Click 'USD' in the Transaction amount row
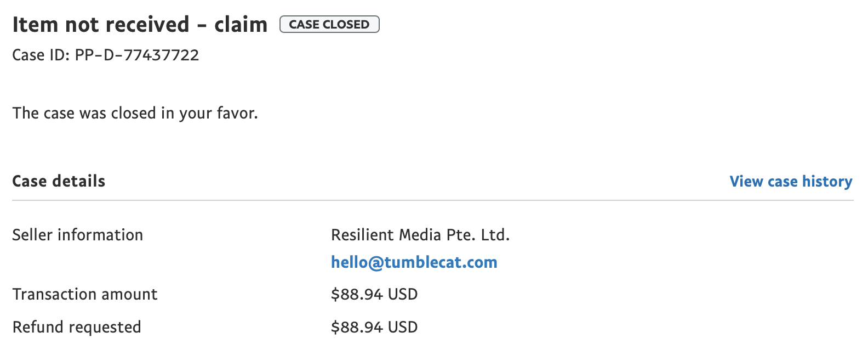Viewport: 868px width, 349px height. click(403, 294)
